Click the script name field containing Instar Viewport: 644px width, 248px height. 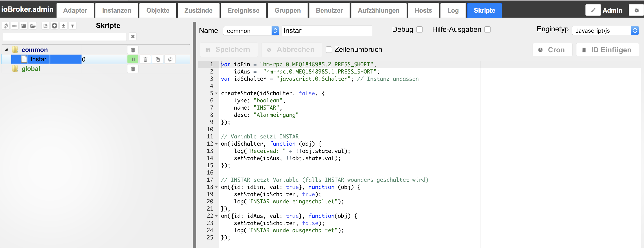point(327,30)
